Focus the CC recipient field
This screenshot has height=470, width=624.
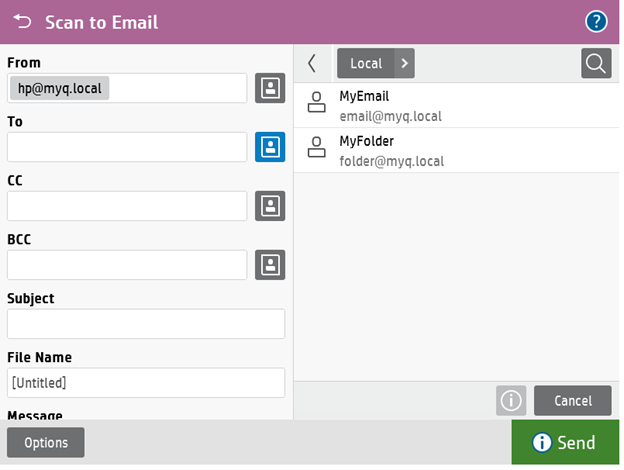click(127, 206)
